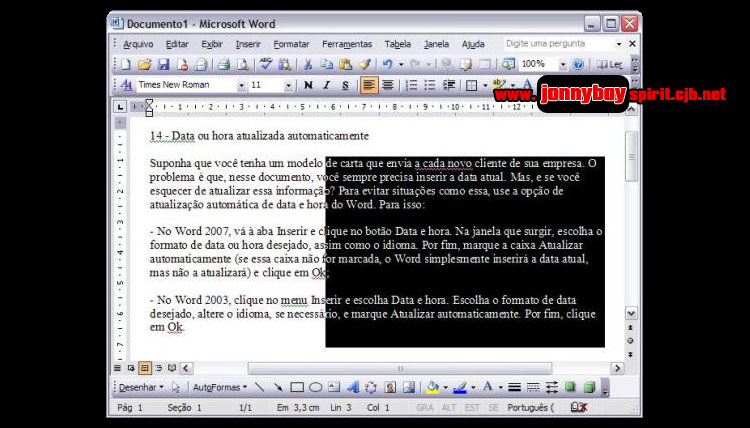Open the Inserir menu
This screenshot has width=750, height=428.
pyautogui.click(x=248, y=44)
